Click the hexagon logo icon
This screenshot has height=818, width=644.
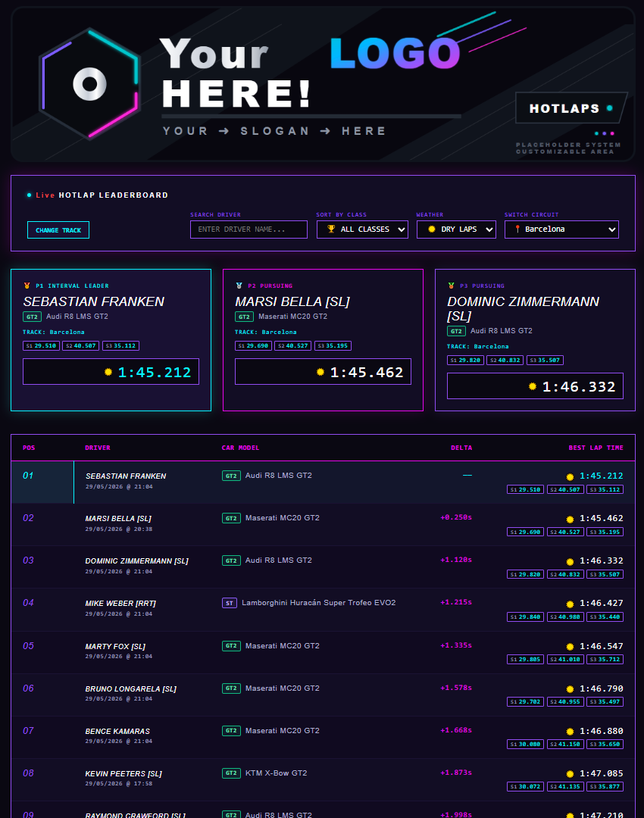click(x=89, y=84)
